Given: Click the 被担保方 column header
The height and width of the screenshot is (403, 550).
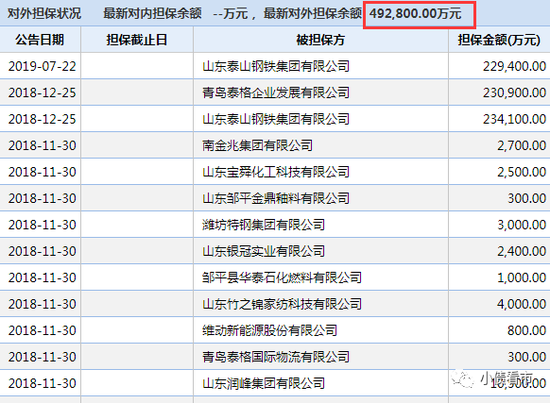Looking at the screenshot, I should [x=321, y=40].
